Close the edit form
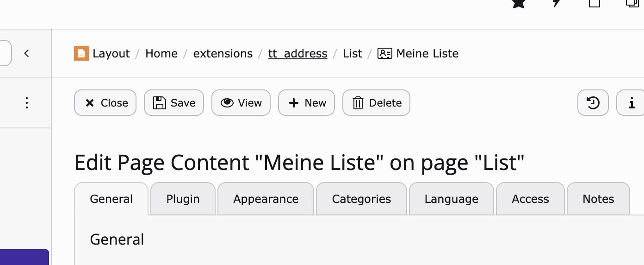Viewport: 644px width, 265px height. (105, 103)
